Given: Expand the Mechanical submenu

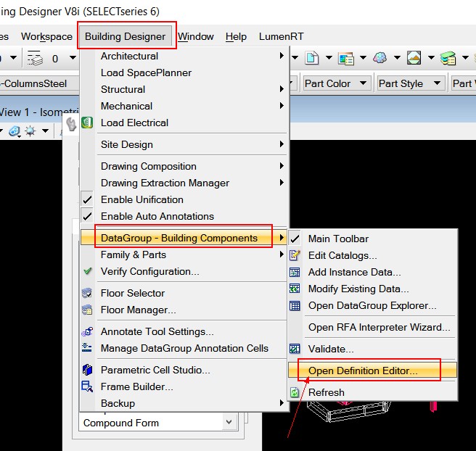Looking at the screenshot, I should tap(184, 106).
